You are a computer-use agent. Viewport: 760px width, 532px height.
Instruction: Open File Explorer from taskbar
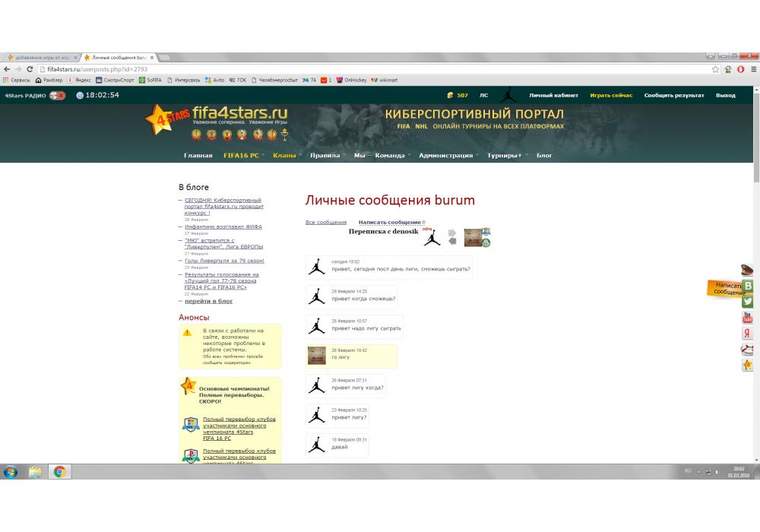pyautogui.click(x=35, y=472)
